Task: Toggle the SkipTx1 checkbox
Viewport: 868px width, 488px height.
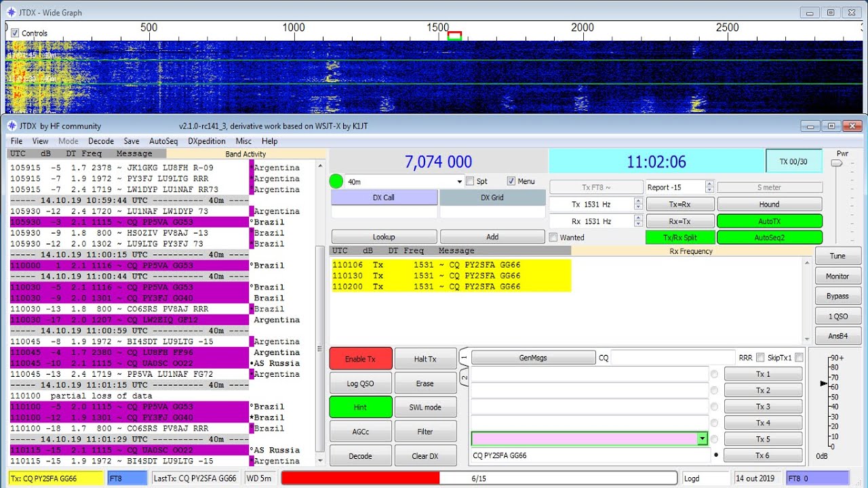Action: [799, 358]
